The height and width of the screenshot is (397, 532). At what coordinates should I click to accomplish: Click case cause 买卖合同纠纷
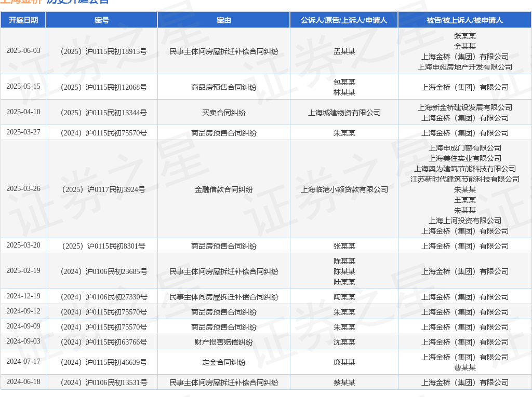(223, 113)
